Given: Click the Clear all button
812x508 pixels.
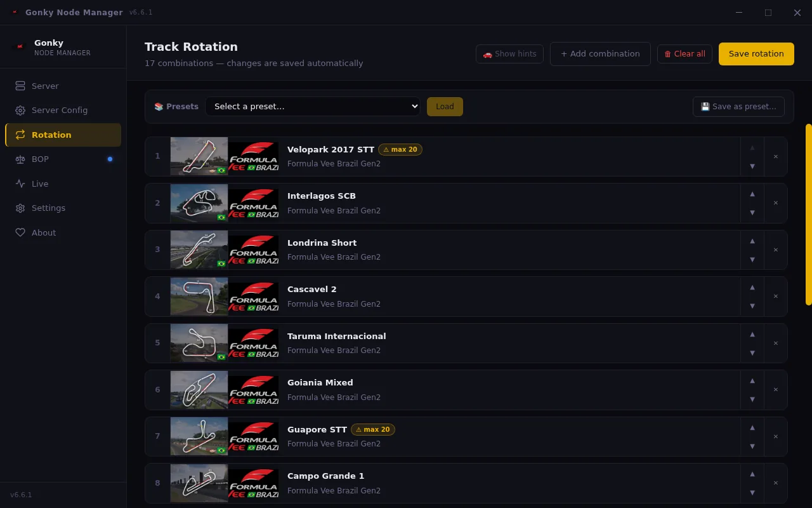Looking at the screenshot, I should 684,54.
